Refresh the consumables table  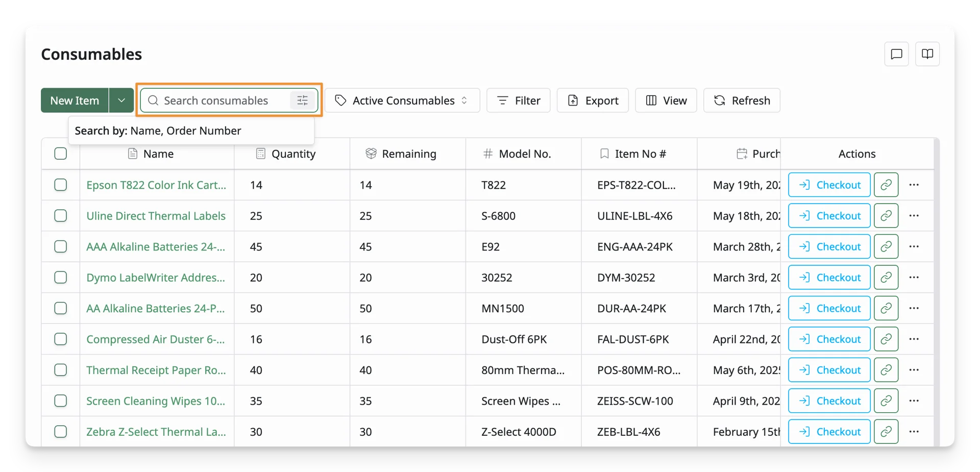[742, 101]
